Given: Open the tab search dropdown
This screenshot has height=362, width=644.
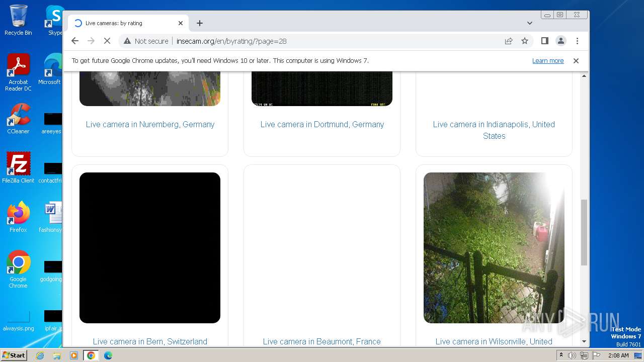Looking at the screenshot, I should point(530,23).
